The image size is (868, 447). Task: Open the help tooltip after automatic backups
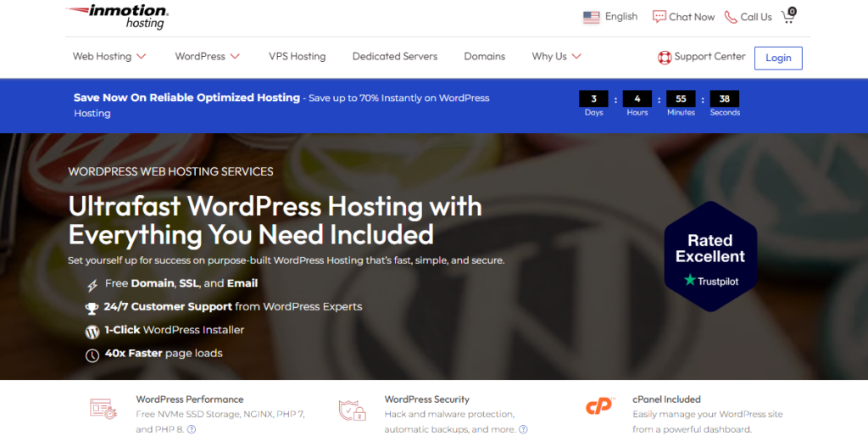(x=523, y=429)
